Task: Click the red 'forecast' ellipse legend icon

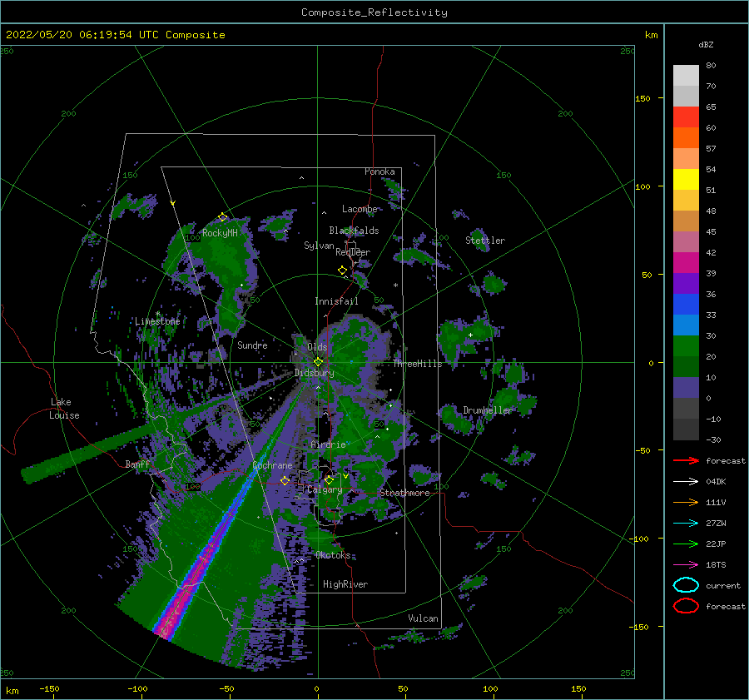Action: [x=686, y=606]
